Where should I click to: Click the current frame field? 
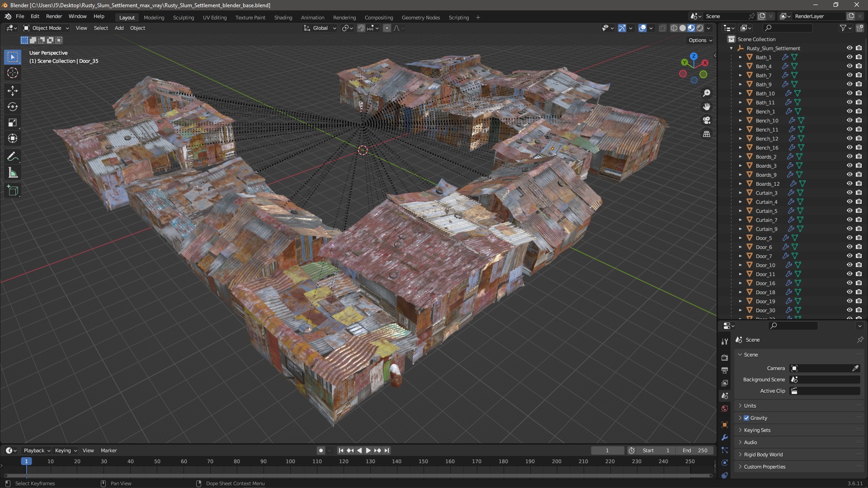(x=607, y=450)
